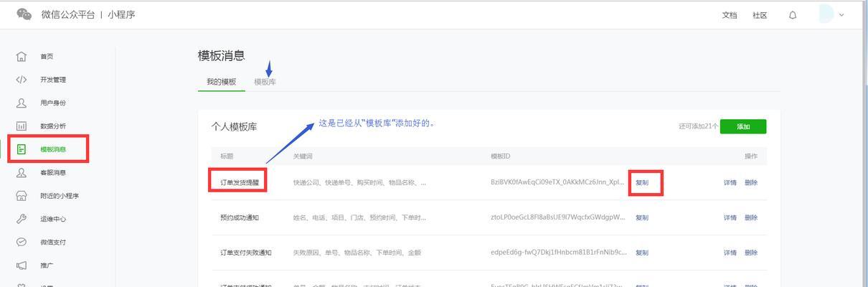868x287 pixels.
Task: Open 数据分析 in sidebar
Action: coord(53,126)
